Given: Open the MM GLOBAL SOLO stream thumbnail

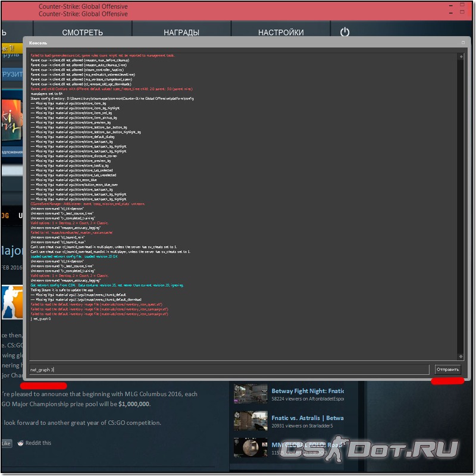Looking at the screenshot, I should pos(250,447).
